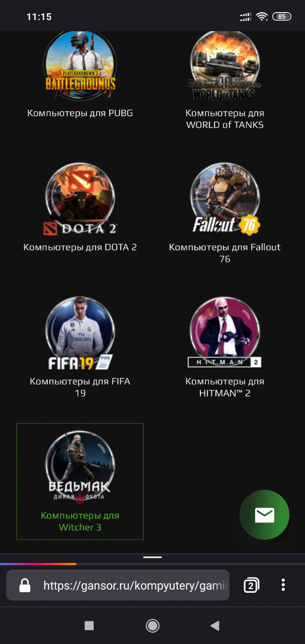Open the Компьютеры для Fallout 76 link
305x644 pixels.
225,253
